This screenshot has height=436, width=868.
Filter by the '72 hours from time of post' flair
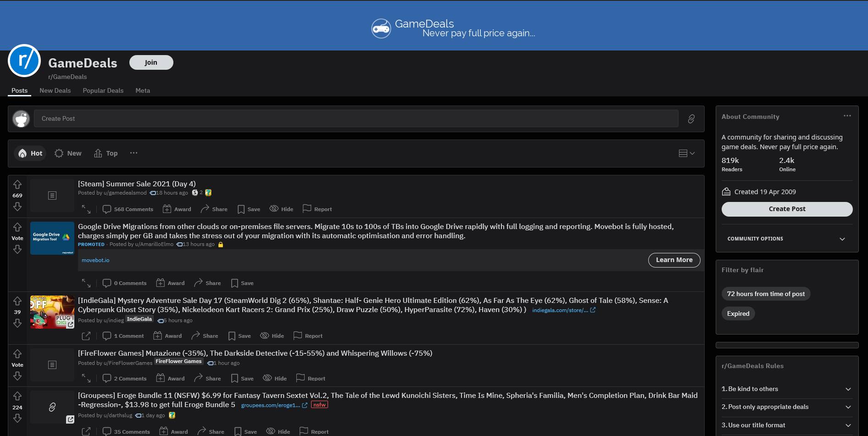[766, 294]
